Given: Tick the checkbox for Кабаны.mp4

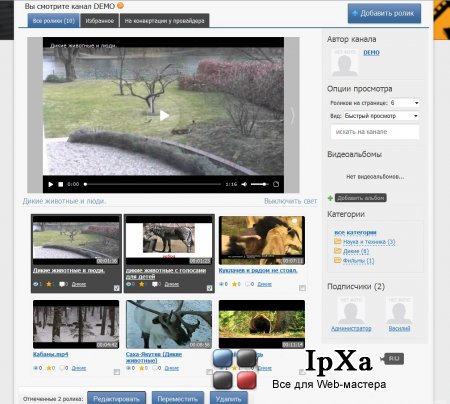Looking at the screenshot, I should (117, 372).
